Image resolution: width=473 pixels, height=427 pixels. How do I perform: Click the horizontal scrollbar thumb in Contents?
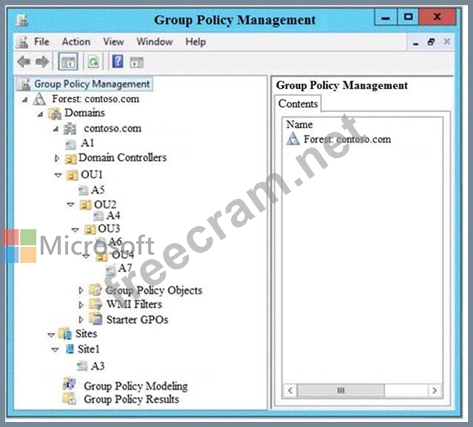341,390
